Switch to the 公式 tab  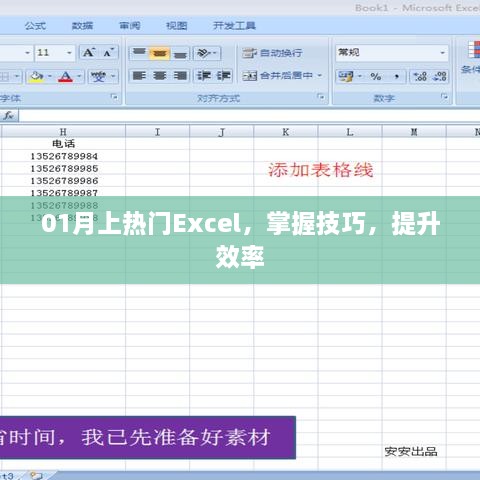tap(35, 26)
